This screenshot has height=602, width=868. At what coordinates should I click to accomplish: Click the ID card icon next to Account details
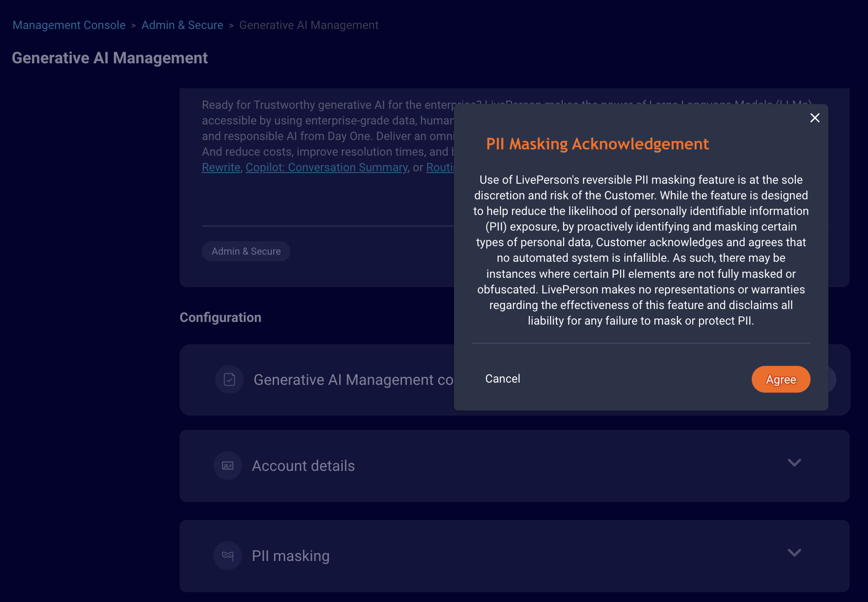coord(227,466)
